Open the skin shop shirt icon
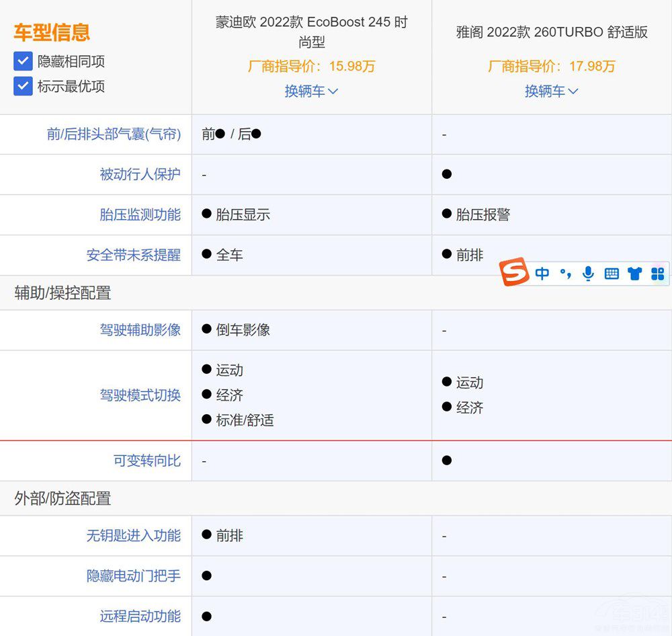 coord(634,274)
